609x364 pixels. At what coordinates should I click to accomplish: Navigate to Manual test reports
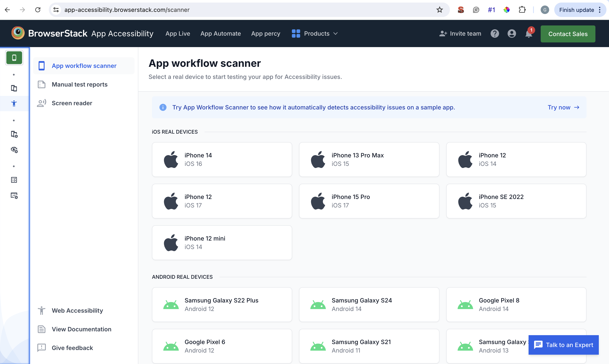pos(79,84)
